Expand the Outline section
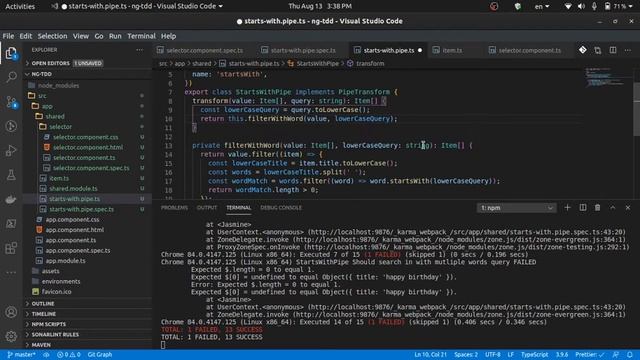Screen dimensions: 640x360 pyautogui.click(x=87, y=304)
